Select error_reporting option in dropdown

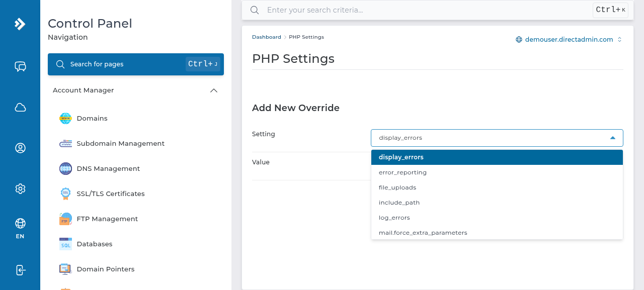coord(497,172)
